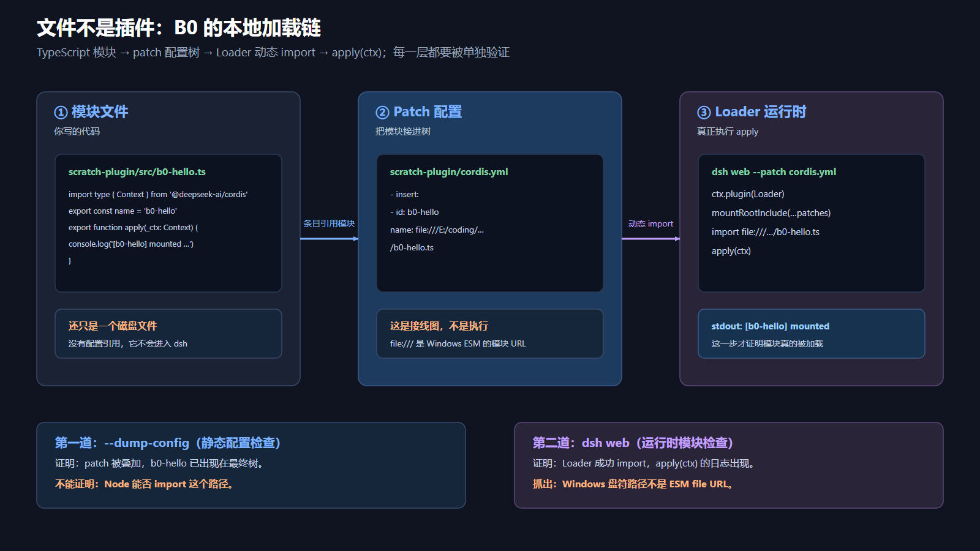Click the 真正执行 apply caption
Screen dimensions: 980x551
click(728, 132)
